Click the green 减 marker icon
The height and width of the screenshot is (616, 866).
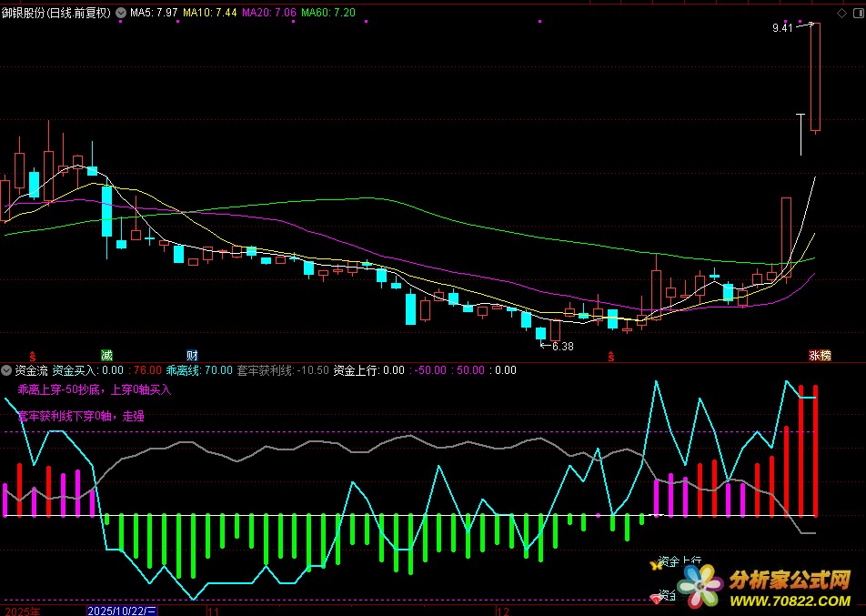coord(107,355)
